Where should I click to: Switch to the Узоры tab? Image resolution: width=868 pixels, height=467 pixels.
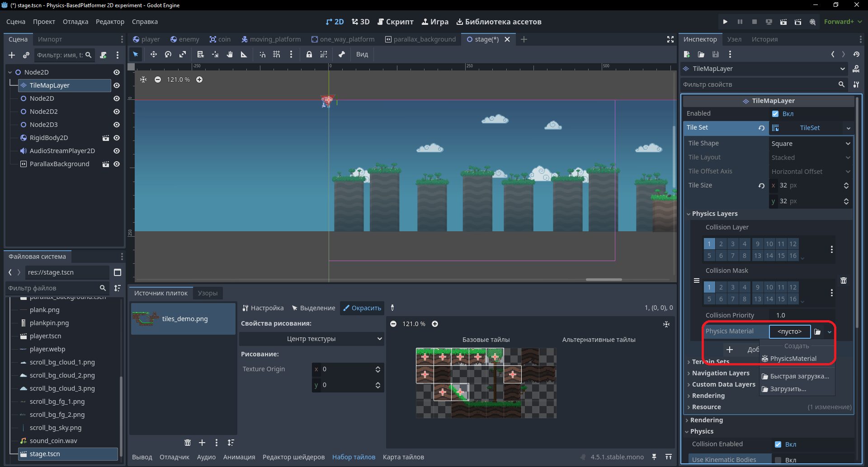[208, 293]
